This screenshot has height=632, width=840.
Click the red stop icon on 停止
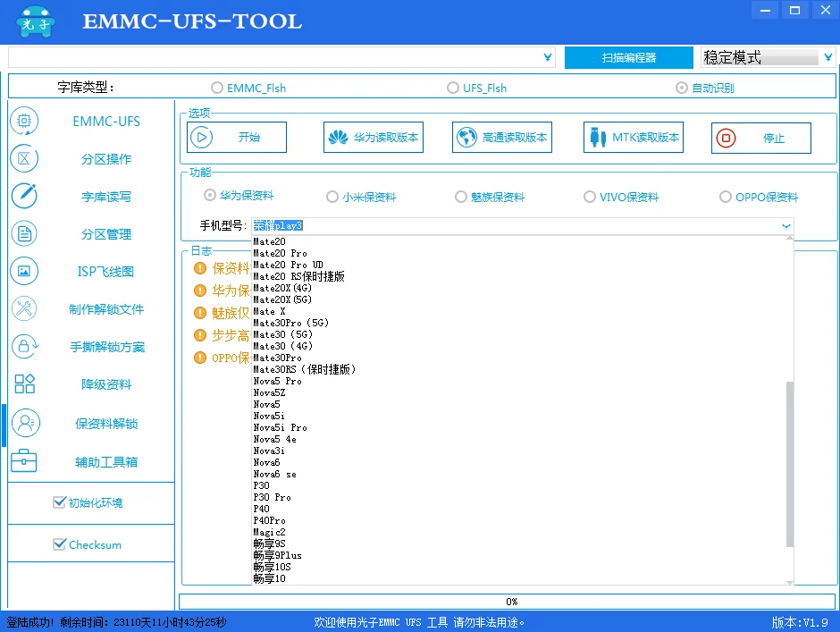(x=726, y=138)
